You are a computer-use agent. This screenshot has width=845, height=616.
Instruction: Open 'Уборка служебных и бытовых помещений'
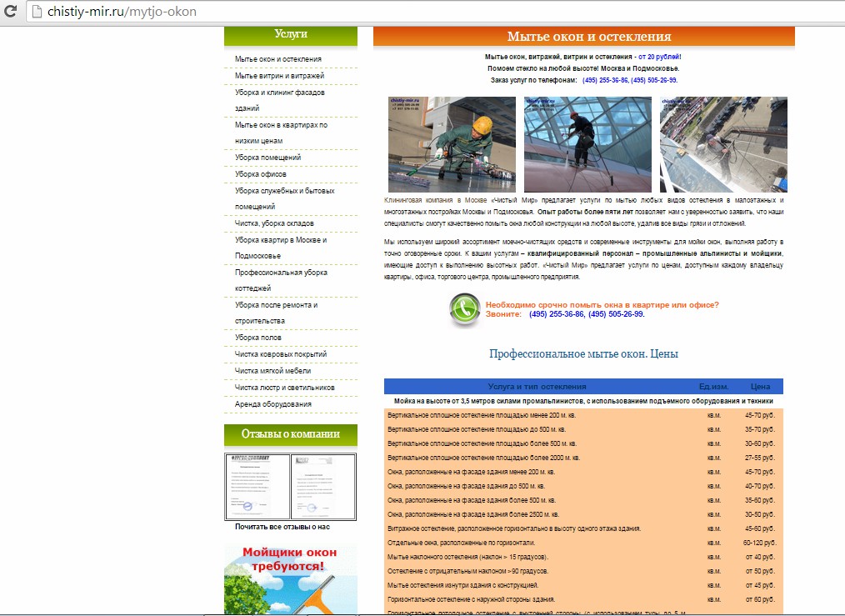[x=284, y=198]
